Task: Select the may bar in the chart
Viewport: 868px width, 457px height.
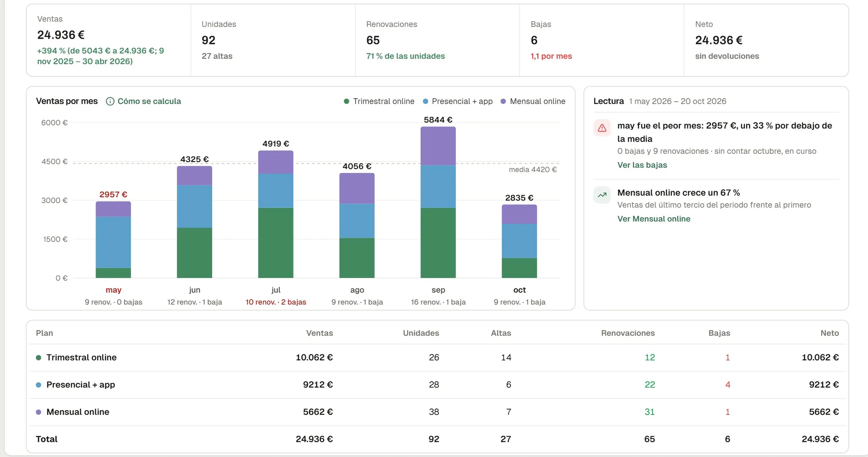Action: [x=113, y=240]
